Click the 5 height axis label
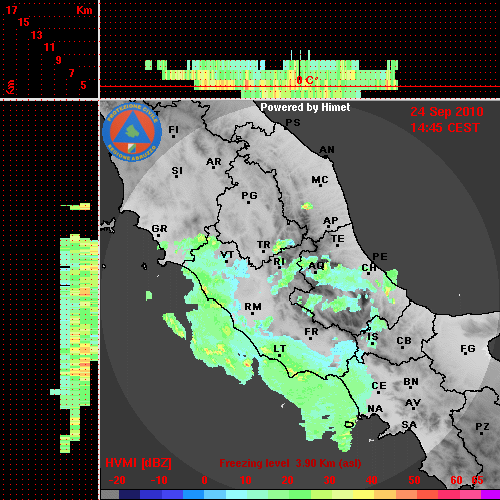This screenshot has width=500, height=500. [83, 85]
